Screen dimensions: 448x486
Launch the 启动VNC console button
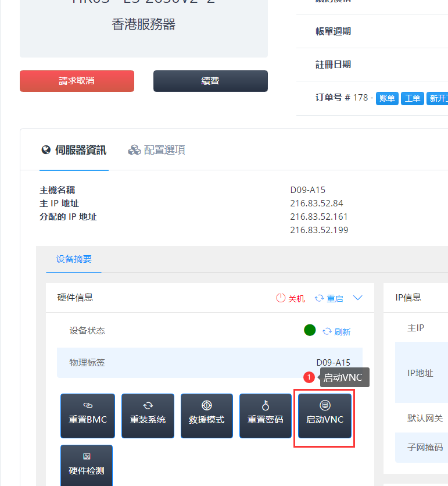(325, 416)
